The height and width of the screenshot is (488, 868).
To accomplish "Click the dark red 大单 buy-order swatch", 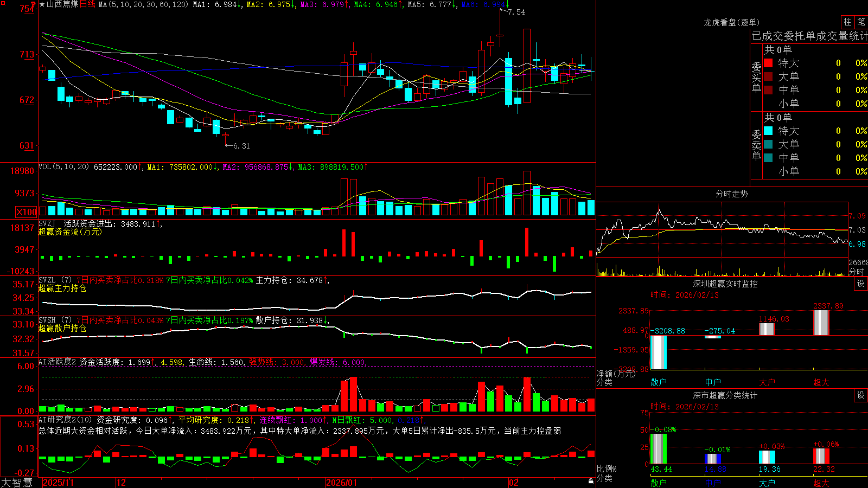I will tap(768, 76).
